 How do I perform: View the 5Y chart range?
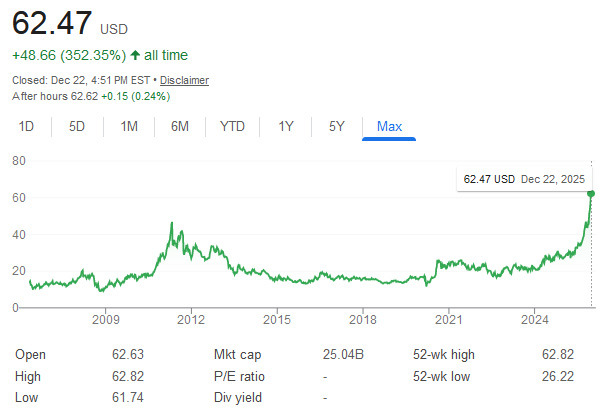pos(336,126)
